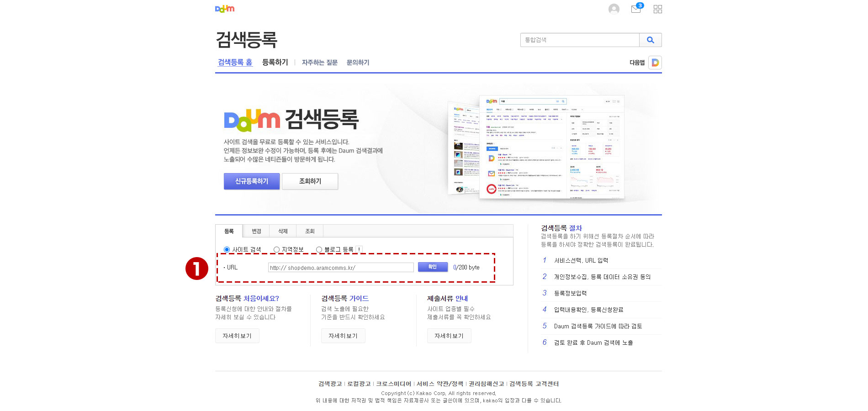Screen dimensions: 868x411
Task: Switch to the 등록 tab
Action: (229, 231)
